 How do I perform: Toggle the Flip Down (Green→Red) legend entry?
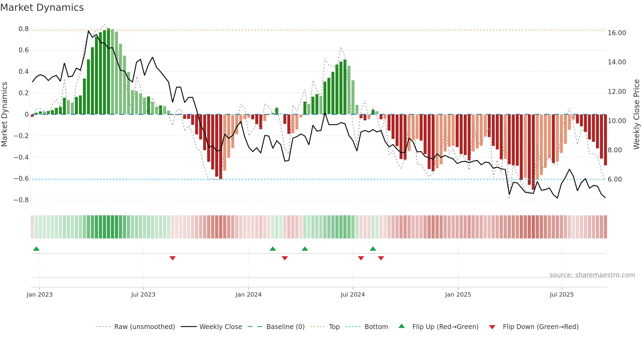tap(533, 327)
